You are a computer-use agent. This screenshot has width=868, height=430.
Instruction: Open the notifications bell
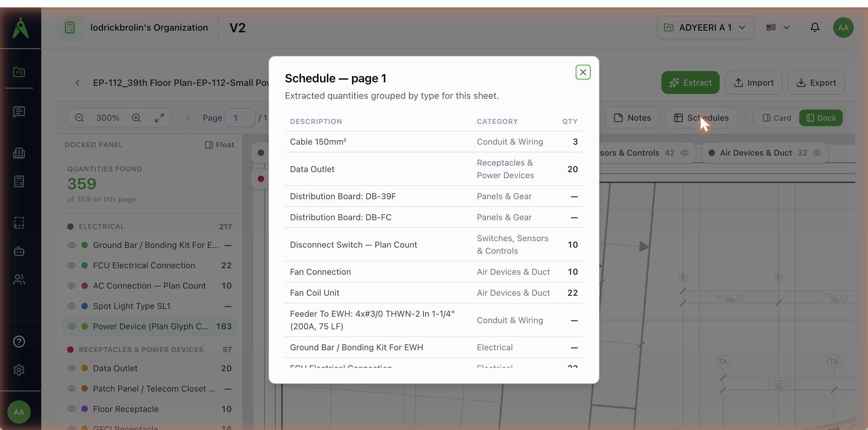click(815, 27)
